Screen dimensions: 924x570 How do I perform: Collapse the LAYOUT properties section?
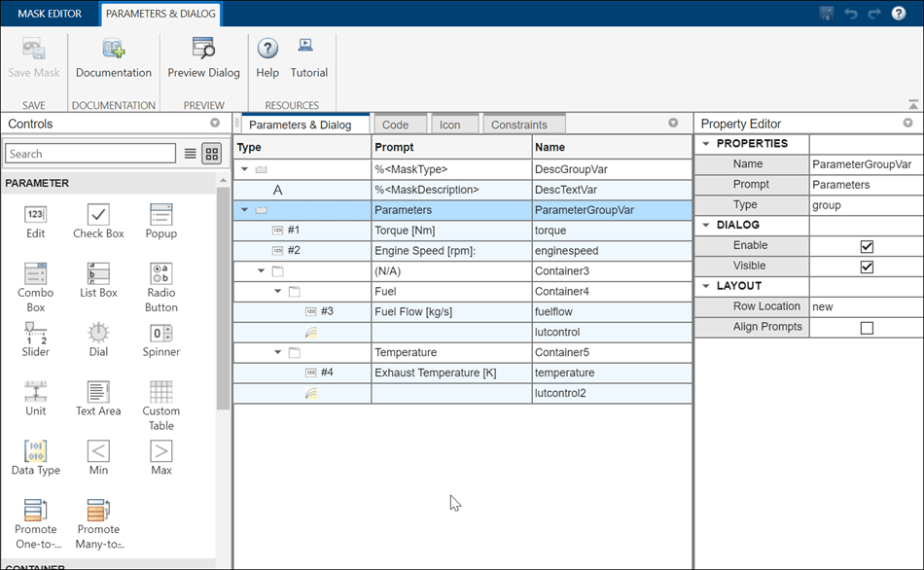pos(704,286)
